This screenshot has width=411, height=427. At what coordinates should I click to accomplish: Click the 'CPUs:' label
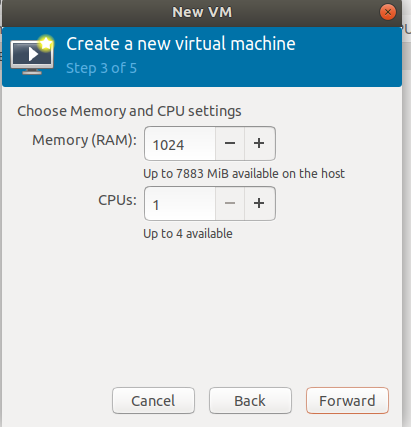click(x=117, y=200)
